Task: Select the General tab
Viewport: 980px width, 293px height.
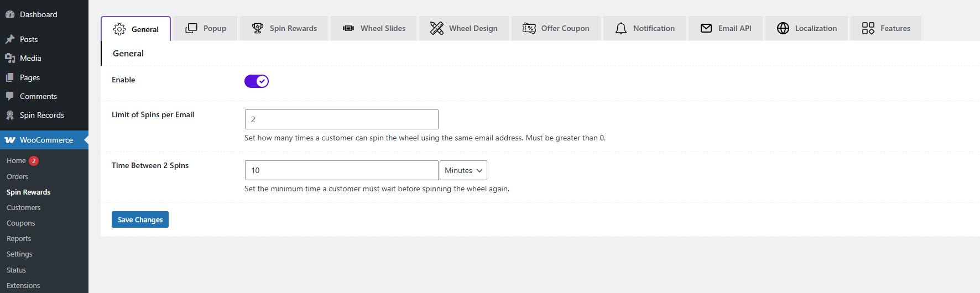Action: click(136, 29)
